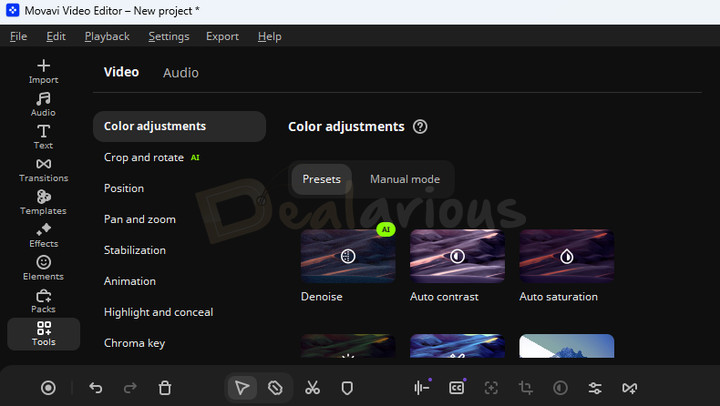
Task: Open clip properties sliders icon
Action: 595,388
